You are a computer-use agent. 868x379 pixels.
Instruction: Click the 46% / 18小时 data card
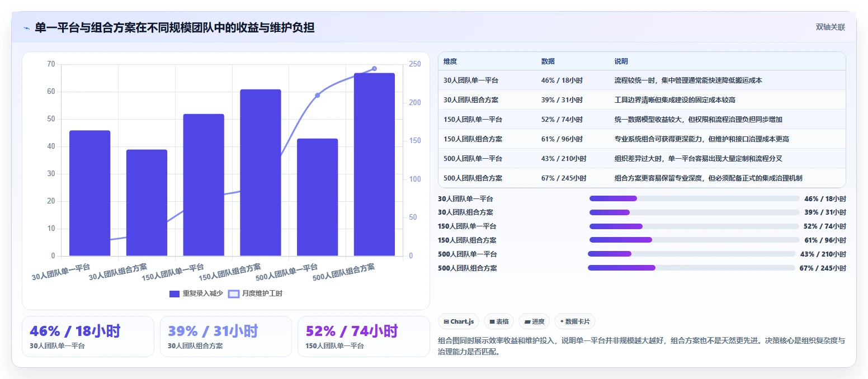click(88, 337)
